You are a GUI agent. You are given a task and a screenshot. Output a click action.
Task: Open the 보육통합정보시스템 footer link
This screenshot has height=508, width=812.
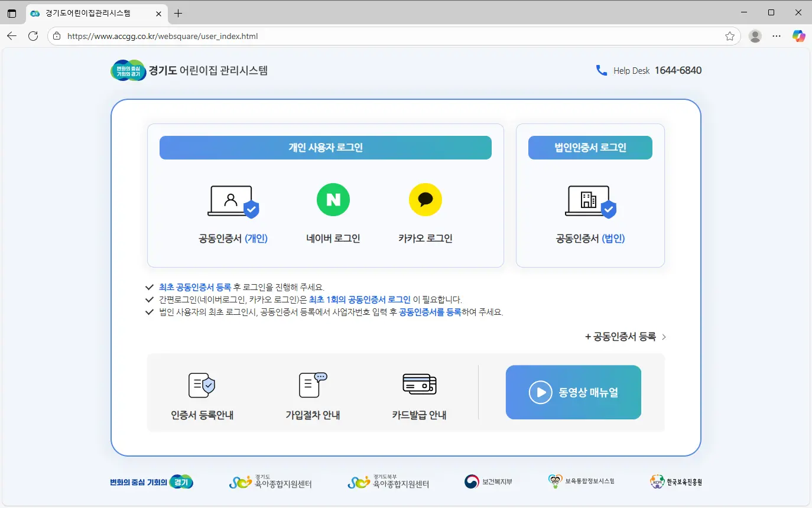582,482
